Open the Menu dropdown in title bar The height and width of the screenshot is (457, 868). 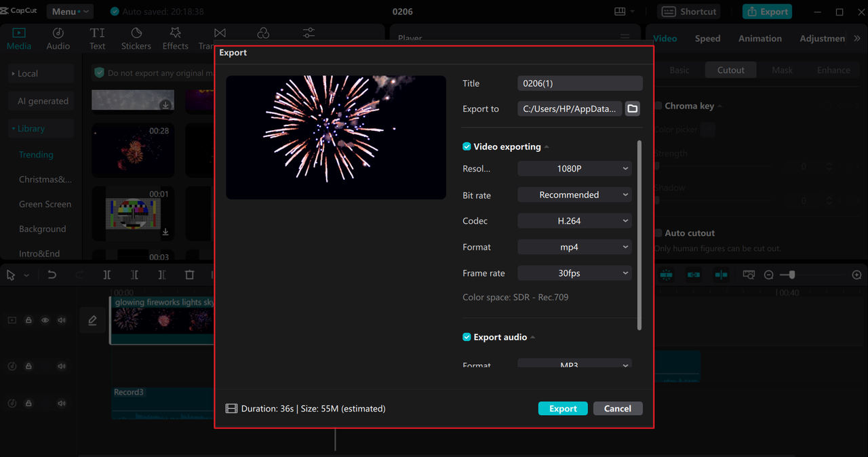click(71, 12)
